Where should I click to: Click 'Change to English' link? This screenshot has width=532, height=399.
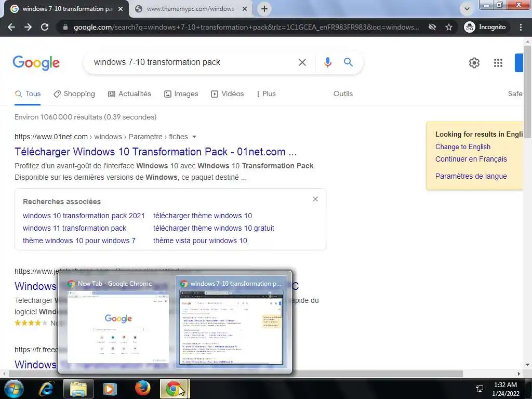tap(463, 147)
